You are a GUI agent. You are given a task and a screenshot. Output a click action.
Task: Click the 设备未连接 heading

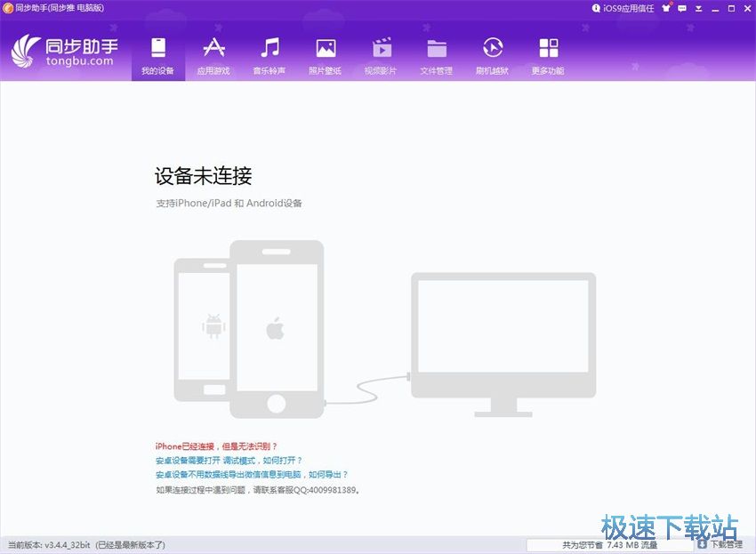pyautogui.click(x=203, y=176)
